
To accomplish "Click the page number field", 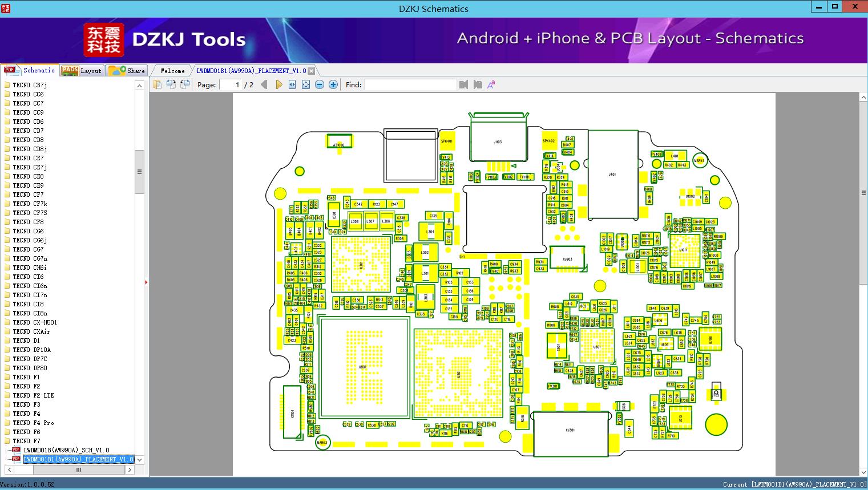I will (x=231, y=84).
